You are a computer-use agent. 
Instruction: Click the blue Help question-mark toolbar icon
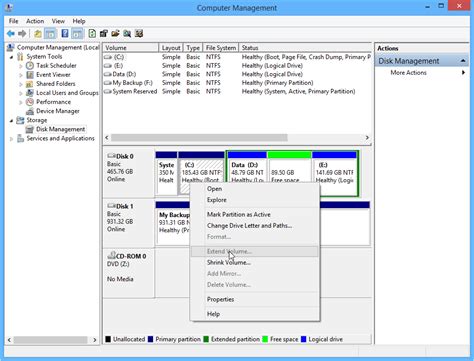65,33
